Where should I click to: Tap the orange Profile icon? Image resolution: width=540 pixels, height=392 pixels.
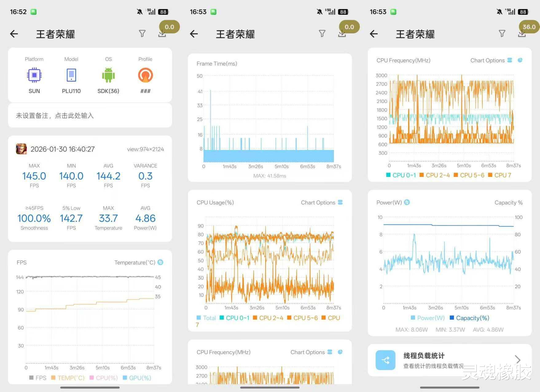pos(145,75)
